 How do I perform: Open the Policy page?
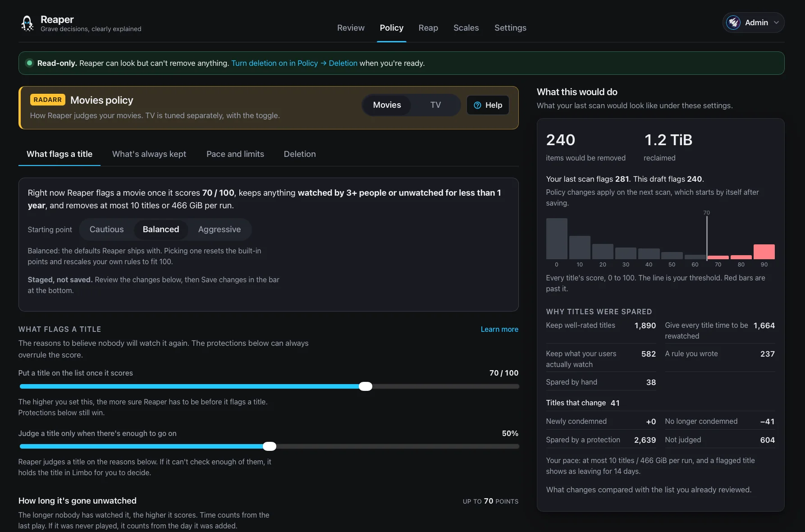(x=391, y=28)
